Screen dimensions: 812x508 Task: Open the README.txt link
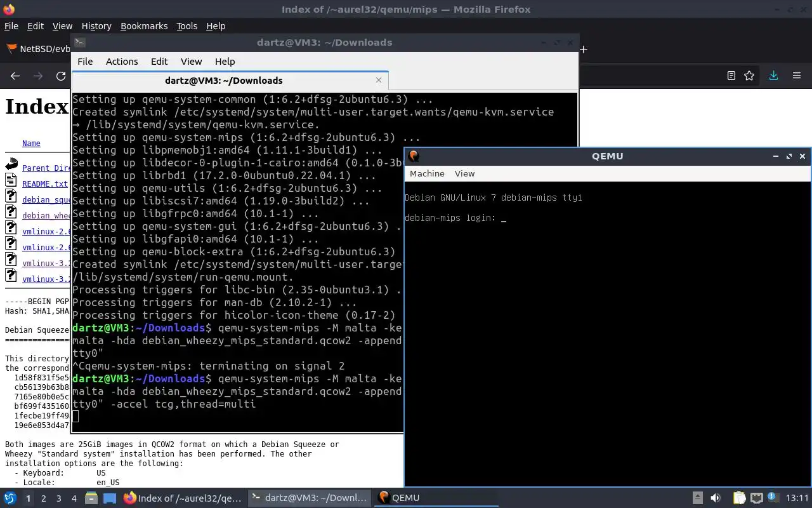click(44, 184)
